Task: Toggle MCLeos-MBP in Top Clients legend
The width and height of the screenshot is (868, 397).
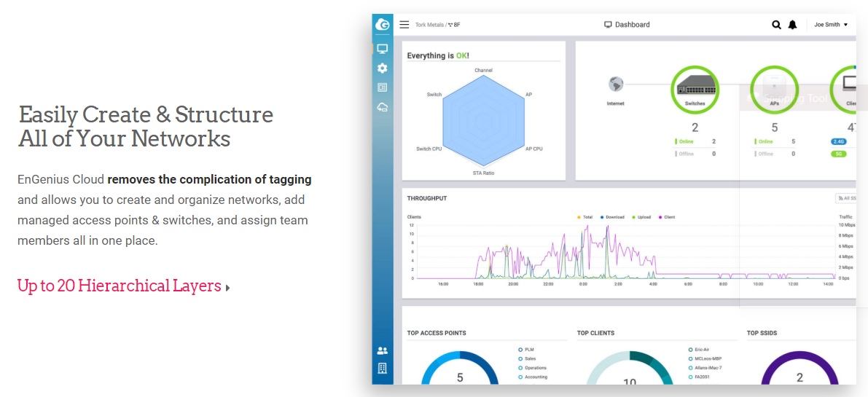Action: coord(705,358)
